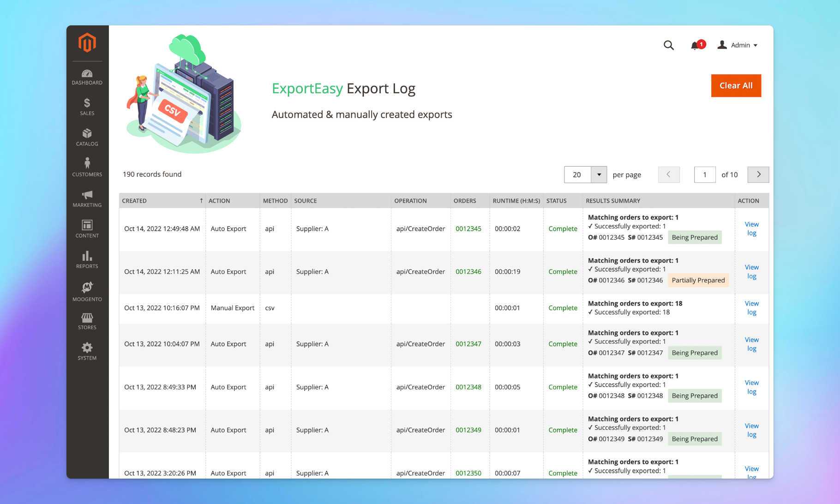Click the Method column header
Image resolution: width=840 pixels, height=504 pixels.
click(275, 201)
